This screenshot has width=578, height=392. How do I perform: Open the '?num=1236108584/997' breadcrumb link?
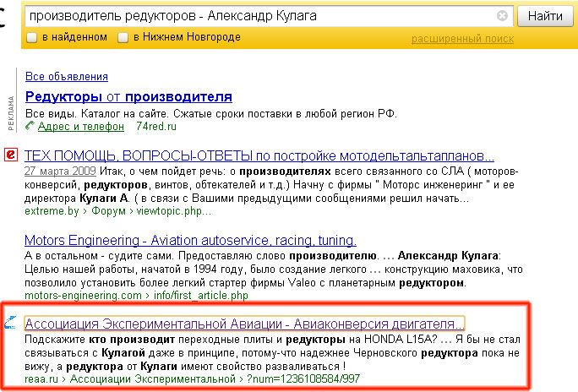tap(303, 378)
